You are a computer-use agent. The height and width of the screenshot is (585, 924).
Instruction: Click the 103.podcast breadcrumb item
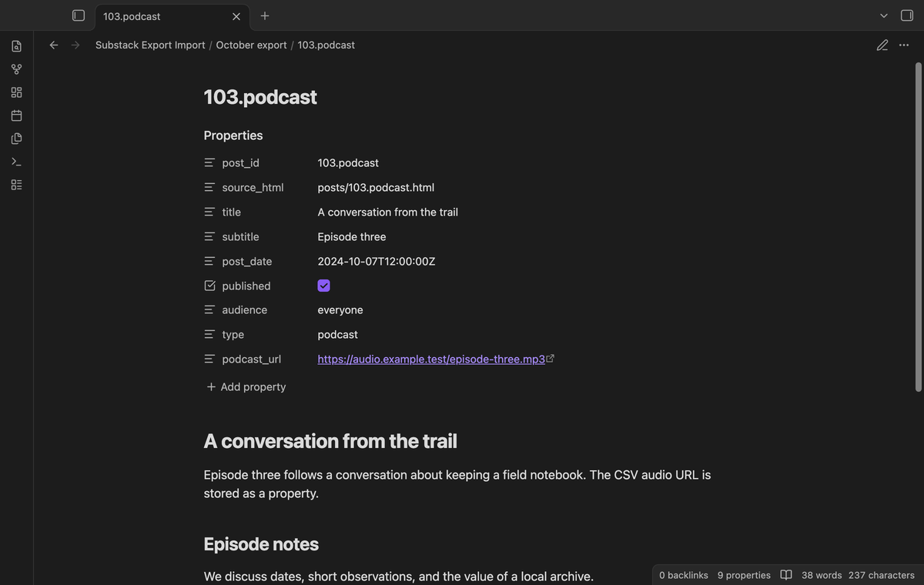click(326, 45)
